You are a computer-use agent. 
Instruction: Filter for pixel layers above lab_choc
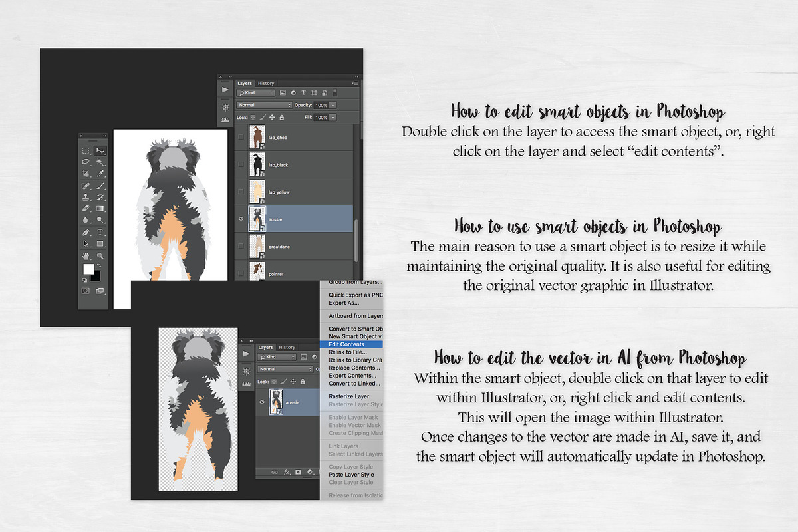283,92
